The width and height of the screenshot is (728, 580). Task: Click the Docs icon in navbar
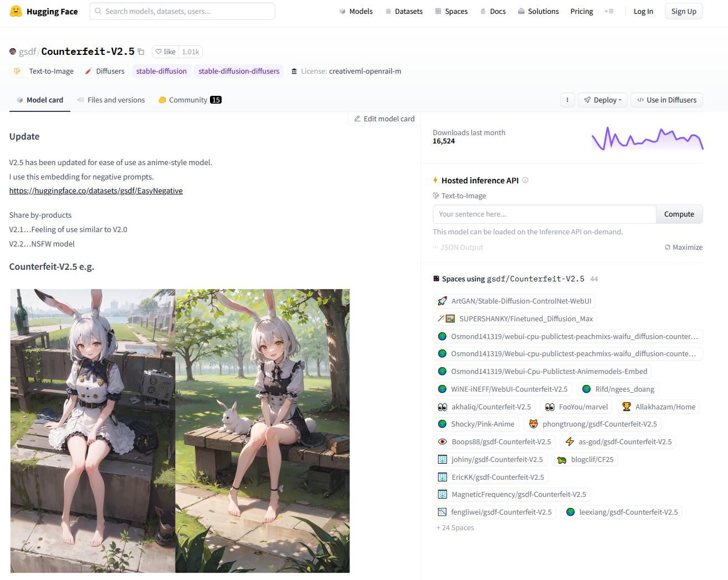point(483,11)
